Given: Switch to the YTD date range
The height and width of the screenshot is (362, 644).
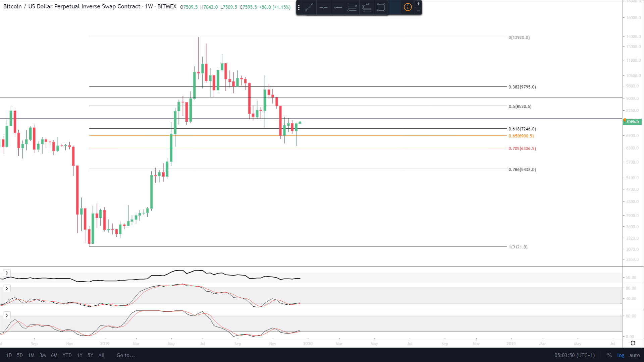Looking at the screenshot, I should point(67,355).
